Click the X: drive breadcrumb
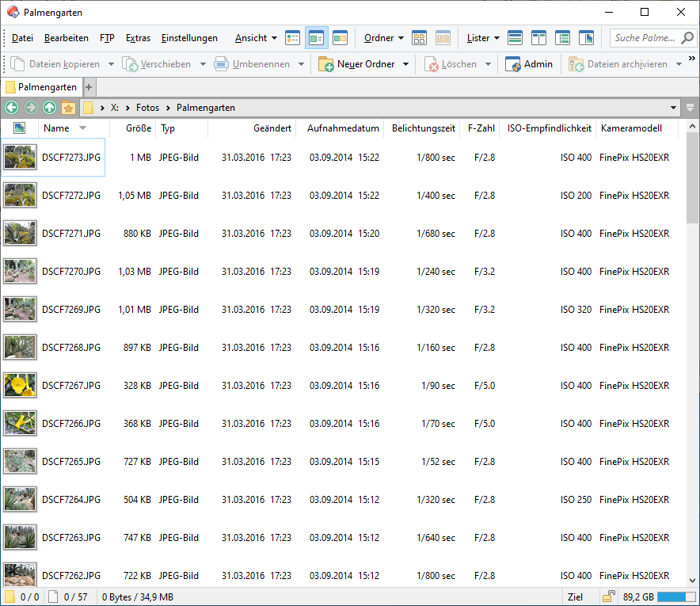The width and height of the screenshot is (700, 606). 115,108
